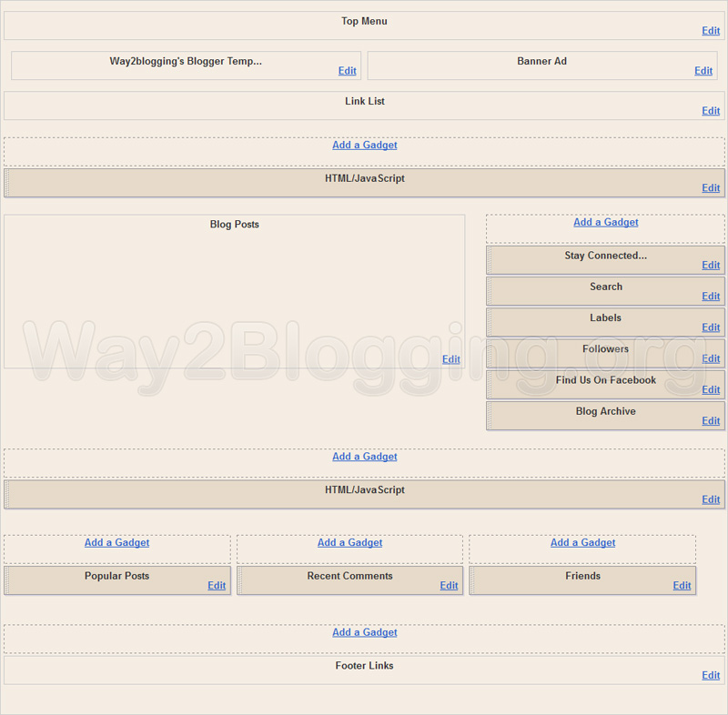
Task: Click Edit in the Blog Posts section
Action: [x=450, y=359]
